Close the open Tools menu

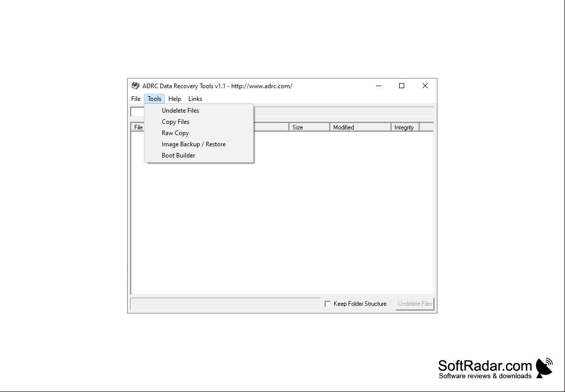(154, 98)
